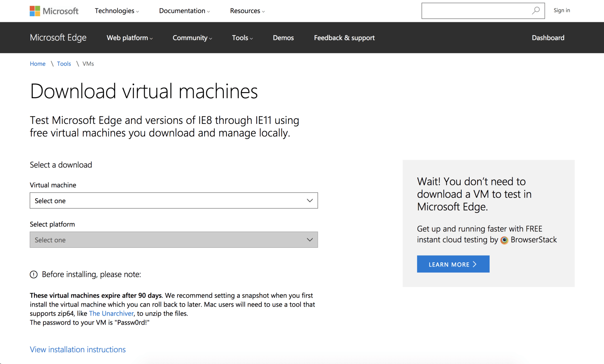
Task: Expand the Tools navigation menu
Action: (242, 38)
